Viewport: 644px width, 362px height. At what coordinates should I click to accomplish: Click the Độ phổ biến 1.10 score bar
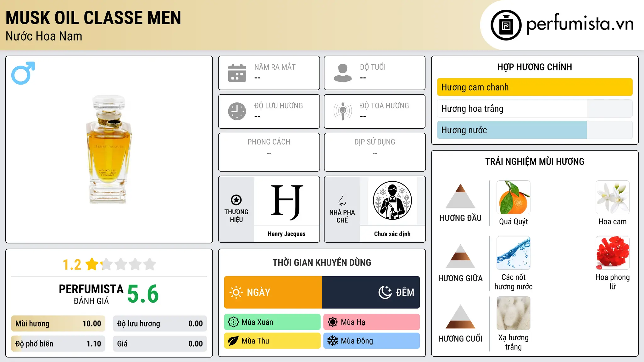[x=58, y=344]
